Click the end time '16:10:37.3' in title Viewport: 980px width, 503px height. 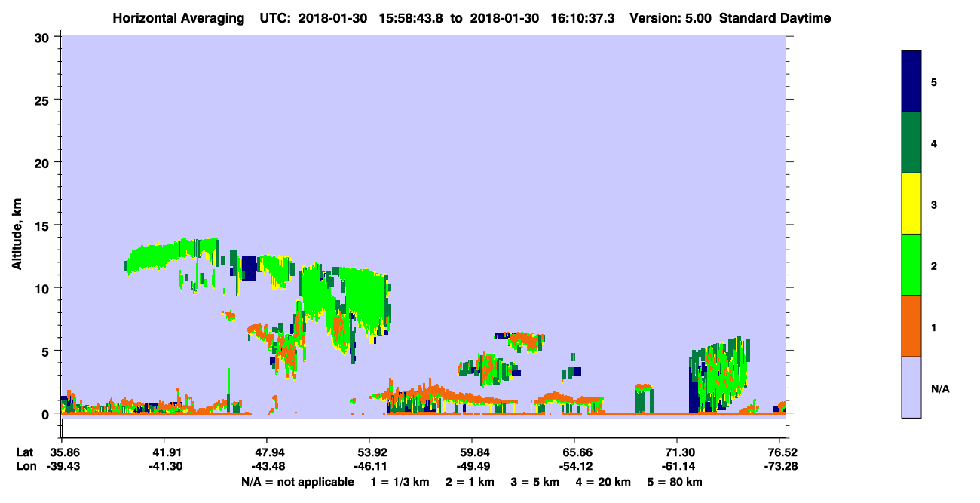582,18
